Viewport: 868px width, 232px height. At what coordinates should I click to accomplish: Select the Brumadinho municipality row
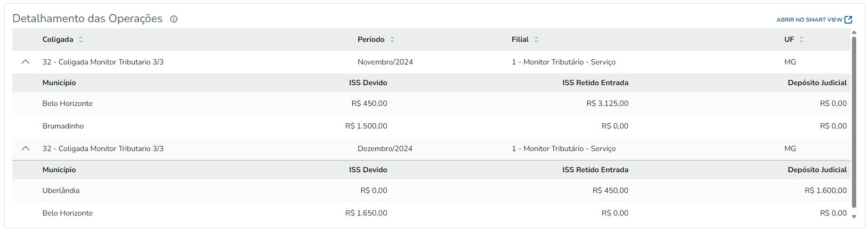tap(63, 126)
